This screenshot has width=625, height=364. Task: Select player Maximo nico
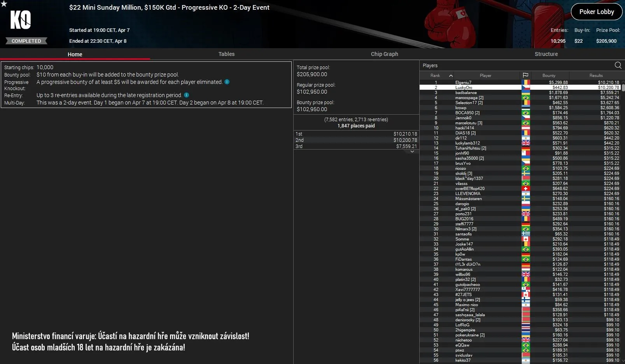click(520, 305)
